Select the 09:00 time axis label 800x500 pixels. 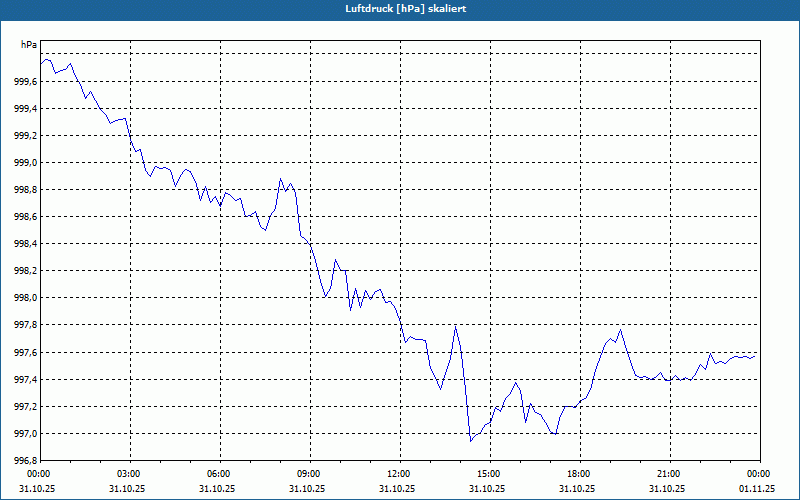tap(310, 474)
